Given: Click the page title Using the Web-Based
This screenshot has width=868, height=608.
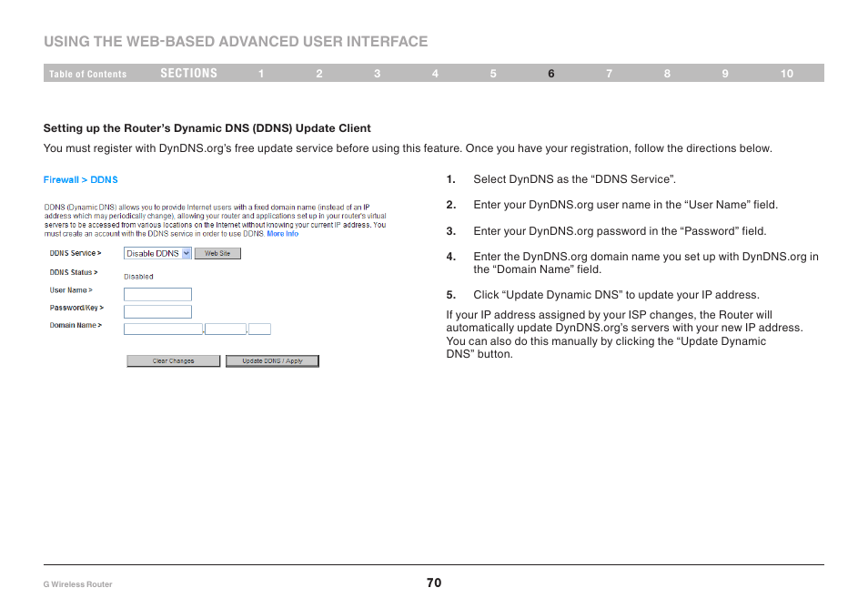Looking at the screenshot, I should pyautogui.click(x=236, y=42).
